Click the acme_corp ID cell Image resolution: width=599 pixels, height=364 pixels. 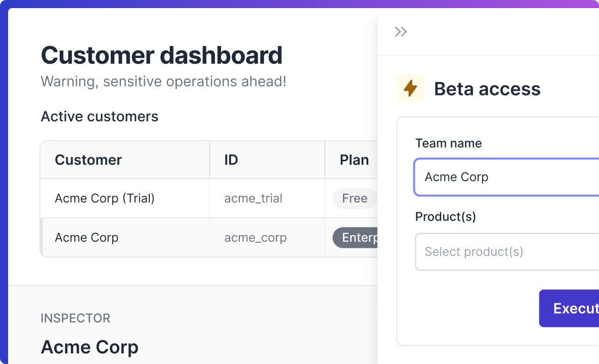[255, 238]
